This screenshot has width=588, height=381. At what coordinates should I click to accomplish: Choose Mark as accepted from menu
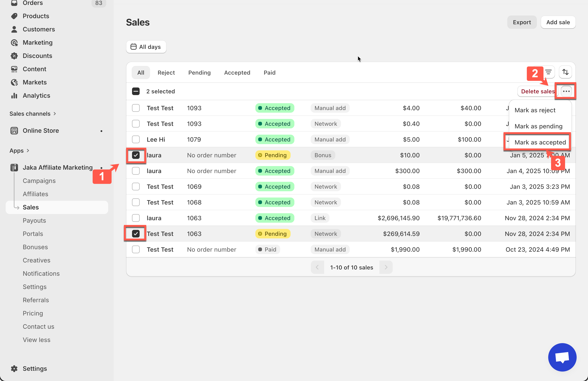(540, 142)
